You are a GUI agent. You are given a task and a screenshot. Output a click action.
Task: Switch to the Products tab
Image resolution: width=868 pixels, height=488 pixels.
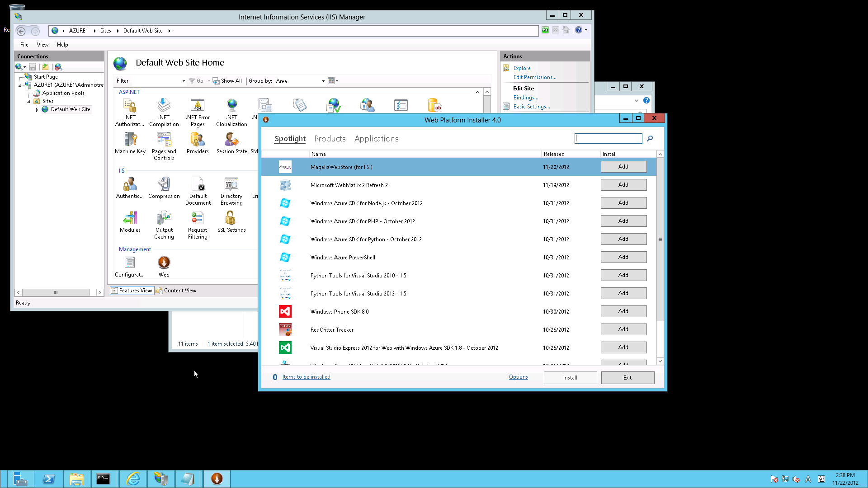pos(330,139)
